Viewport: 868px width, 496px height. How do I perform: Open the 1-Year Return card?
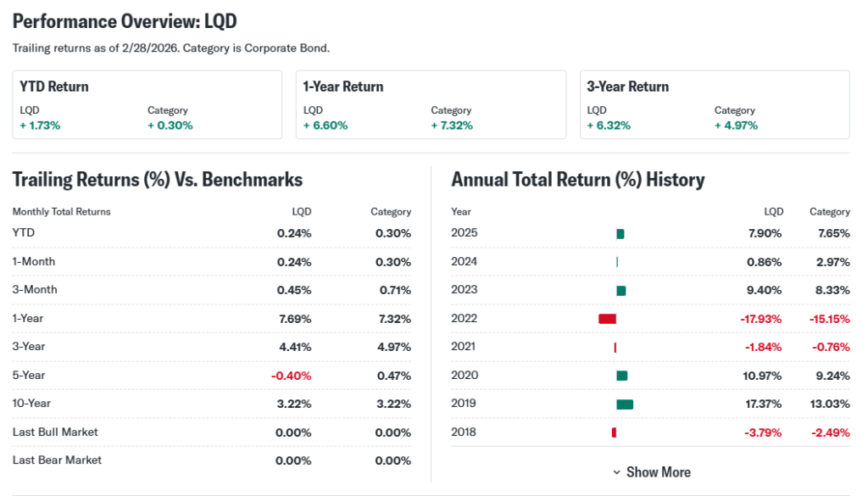tap(431, 104)
